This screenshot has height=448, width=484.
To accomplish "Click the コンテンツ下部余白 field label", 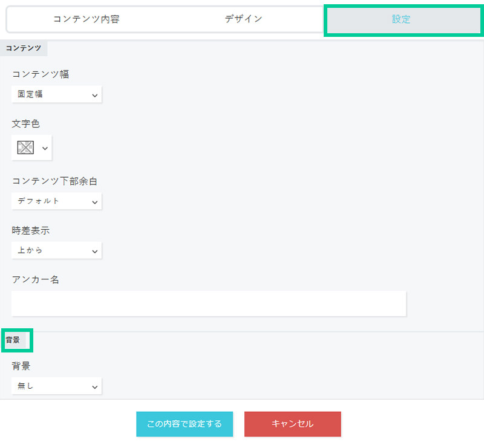I will point(55,181).
